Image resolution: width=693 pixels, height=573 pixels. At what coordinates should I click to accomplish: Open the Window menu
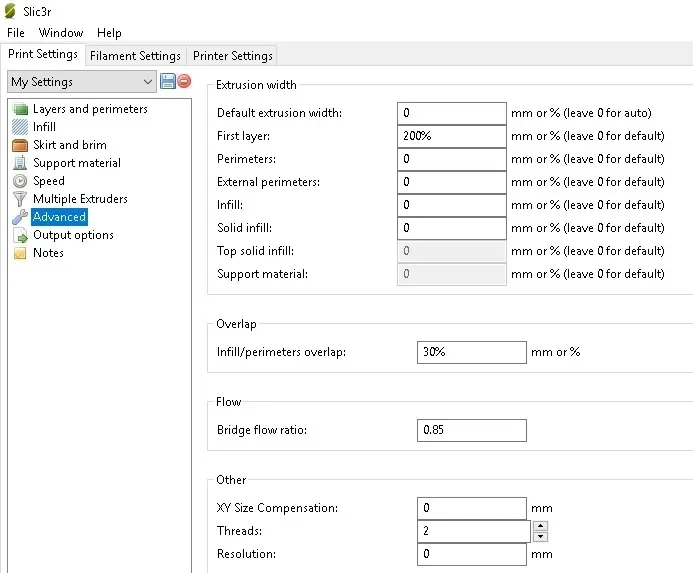click(61, 33)
